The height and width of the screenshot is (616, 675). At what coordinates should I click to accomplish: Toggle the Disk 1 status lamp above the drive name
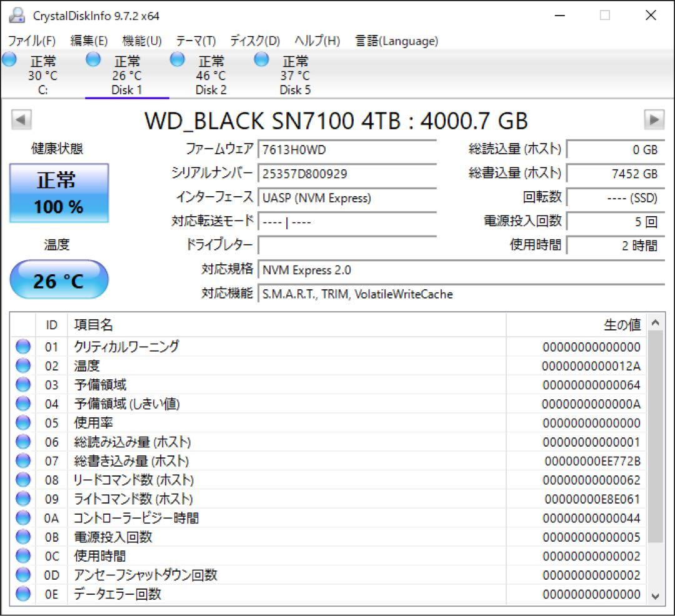pyautogui.click(x=93, y=59)
